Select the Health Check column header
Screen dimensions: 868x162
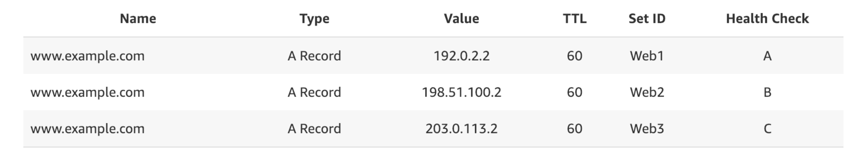[x=767, y=19]
